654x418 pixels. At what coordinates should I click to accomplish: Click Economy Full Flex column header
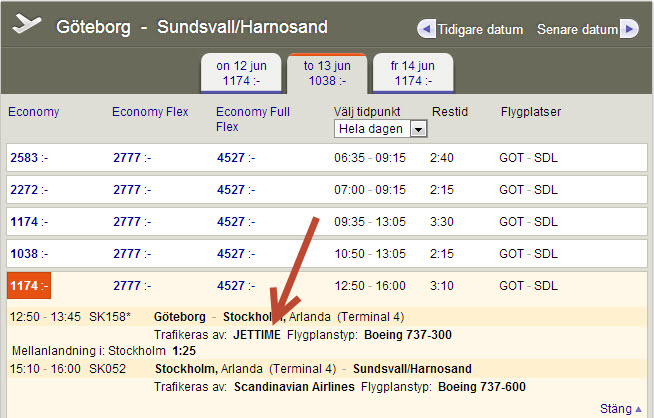click(x=252, y=119)
